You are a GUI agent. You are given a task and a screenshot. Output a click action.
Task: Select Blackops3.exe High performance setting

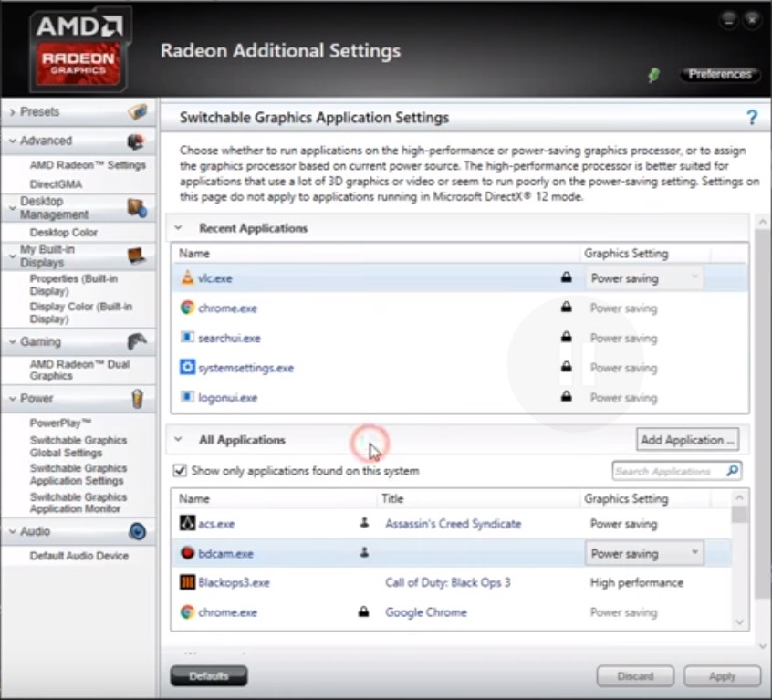637,583
